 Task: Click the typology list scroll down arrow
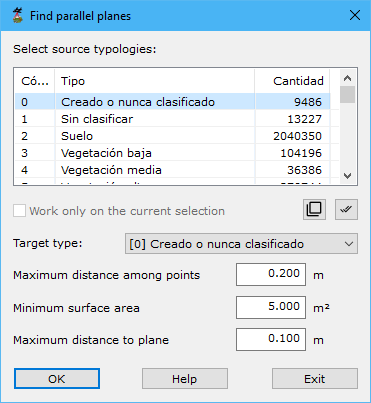pos(347,176)
